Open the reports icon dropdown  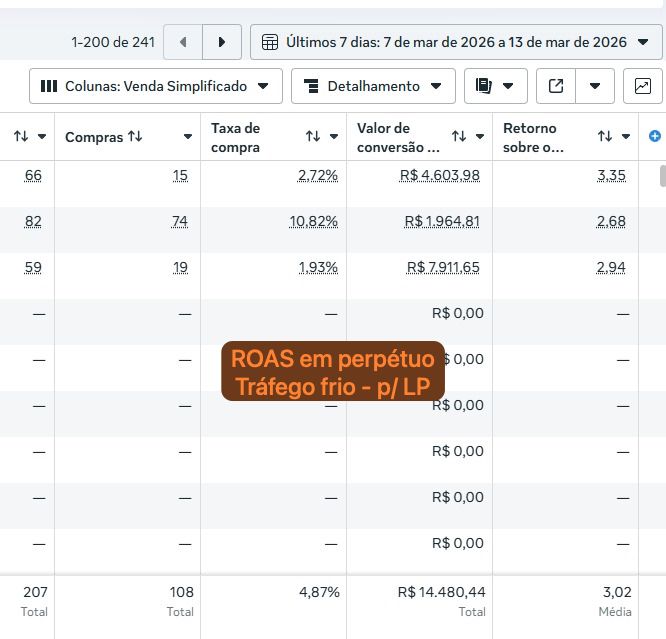(495, 86)
